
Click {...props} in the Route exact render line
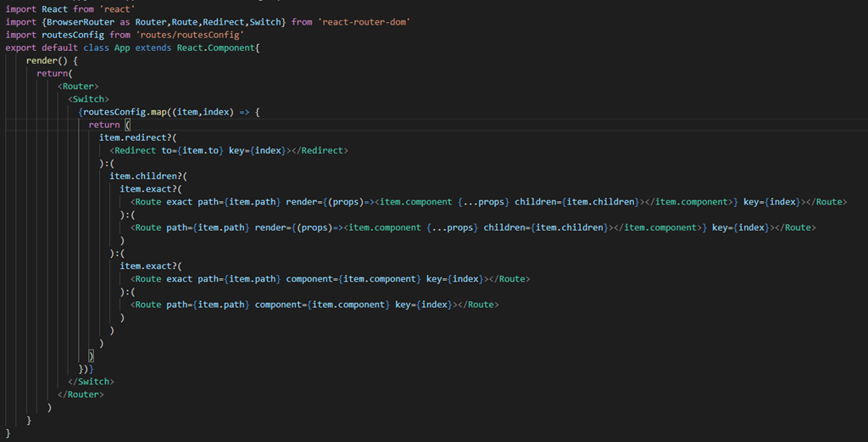point(484,202)
